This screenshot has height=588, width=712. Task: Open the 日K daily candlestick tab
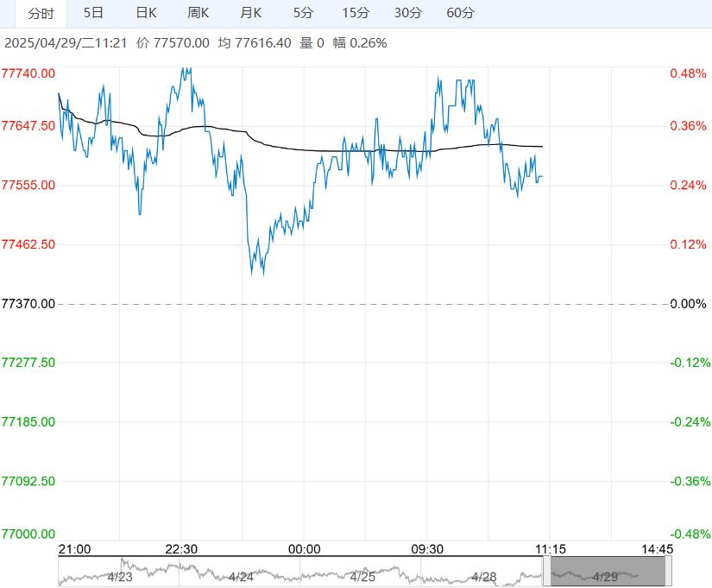(x=147, y=13)
